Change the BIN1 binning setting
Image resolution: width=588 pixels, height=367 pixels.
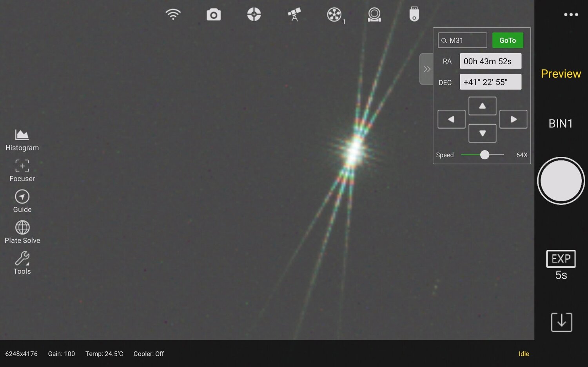tap(561, 123)
